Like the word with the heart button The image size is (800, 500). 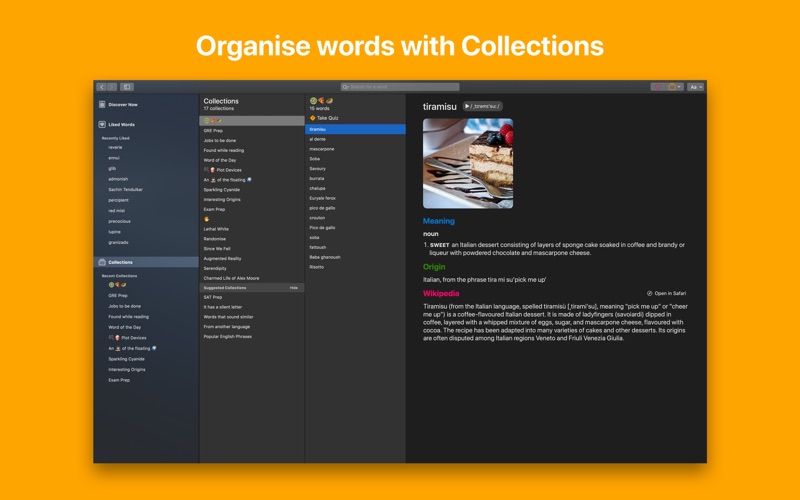click(x=658, y=87)
